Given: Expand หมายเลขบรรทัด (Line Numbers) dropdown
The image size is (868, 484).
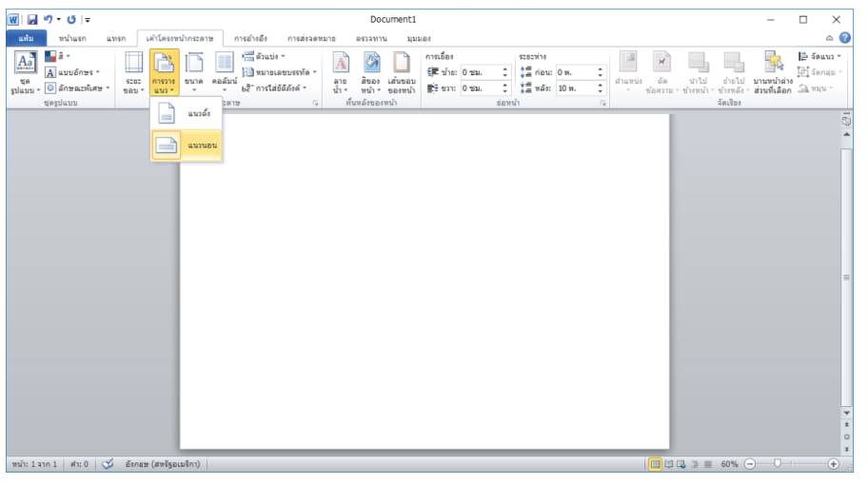Looking at the screenshot, I should click(280, 72).
